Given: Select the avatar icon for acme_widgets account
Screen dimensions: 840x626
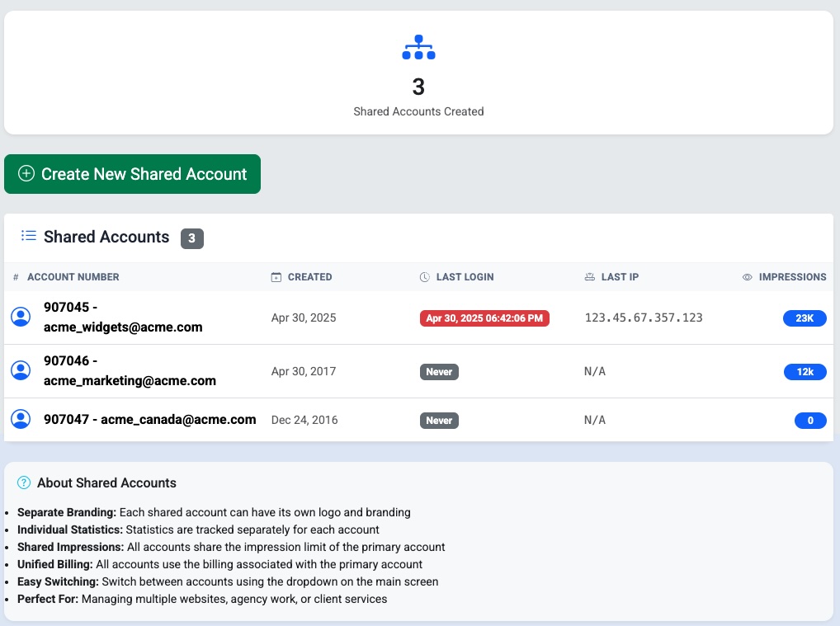Looking at the screenshot, I should click(x=21, y=316).
